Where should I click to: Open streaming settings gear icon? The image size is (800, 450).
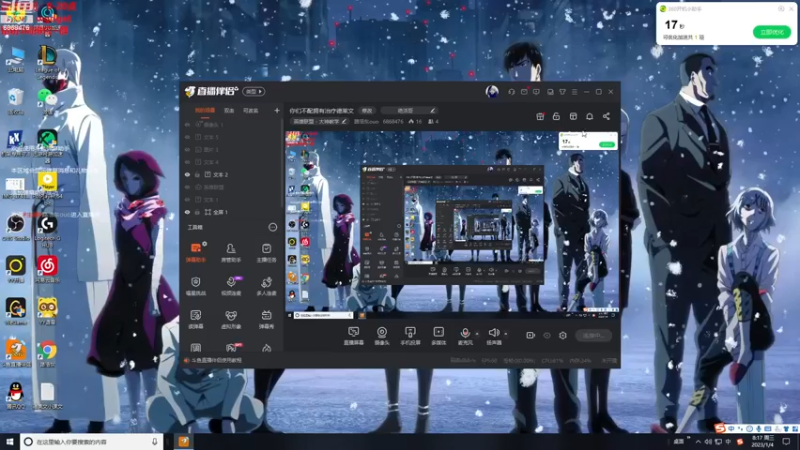click(x=563, y=335)
